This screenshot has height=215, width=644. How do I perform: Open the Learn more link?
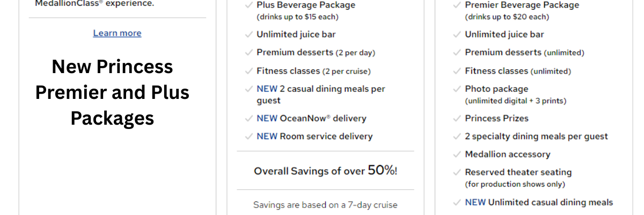click(x=117, y=33)
